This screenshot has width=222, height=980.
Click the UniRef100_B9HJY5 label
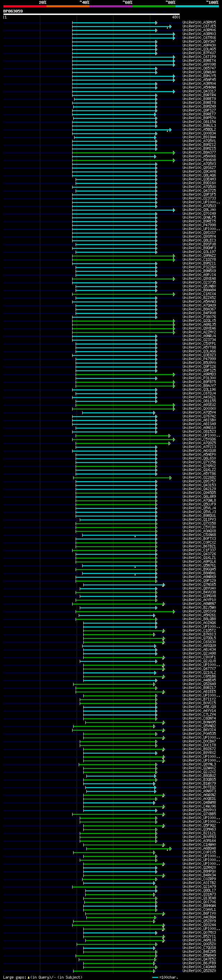pos(199,76)
